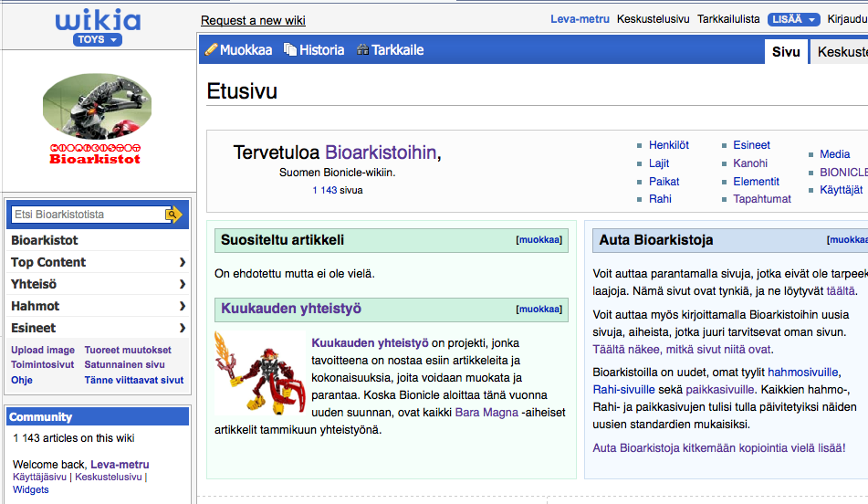868x504 pixels.
Task: Open Keskustelusivu in the top bar
Action: pos(654,19)
